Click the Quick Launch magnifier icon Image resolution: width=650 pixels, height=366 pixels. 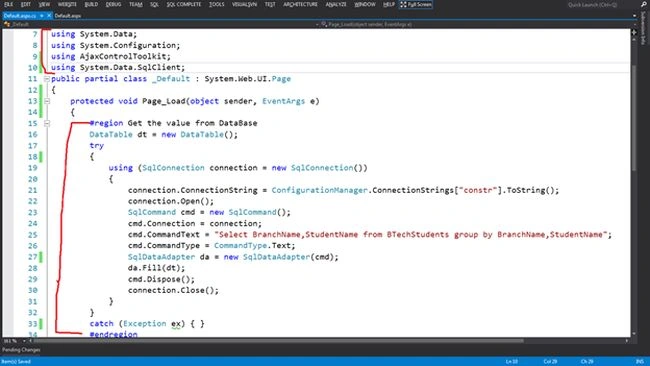[x=643, y=4]
